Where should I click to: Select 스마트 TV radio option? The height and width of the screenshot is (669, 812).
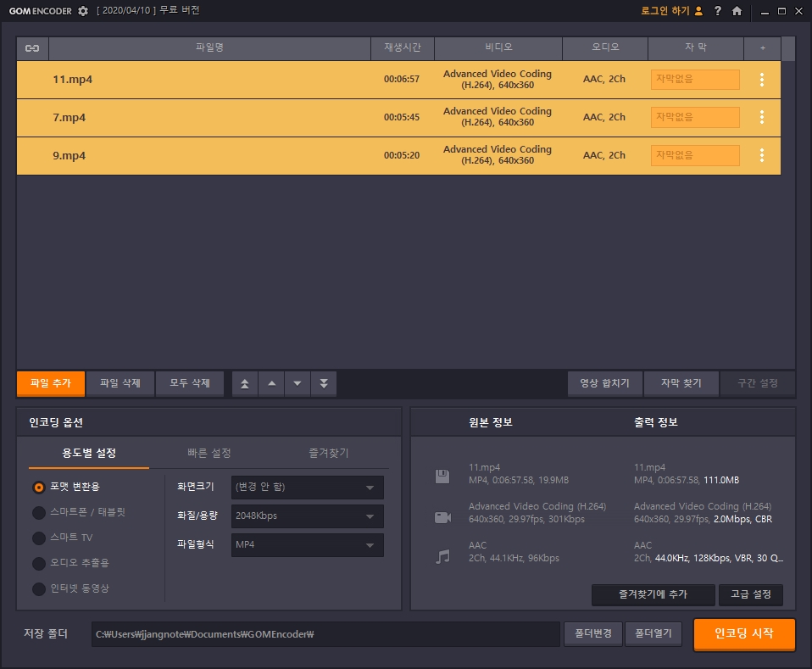[x=39, y=538]
